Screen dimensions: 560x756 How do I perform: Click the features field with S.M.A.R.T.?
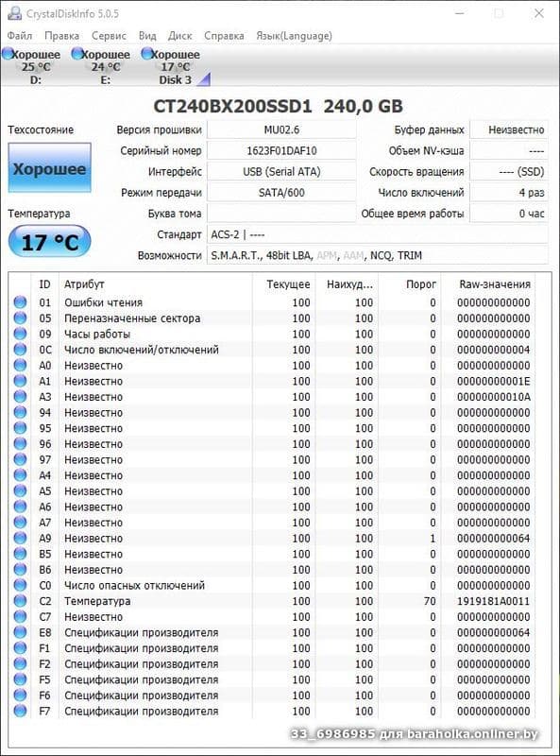click(378, 255)
